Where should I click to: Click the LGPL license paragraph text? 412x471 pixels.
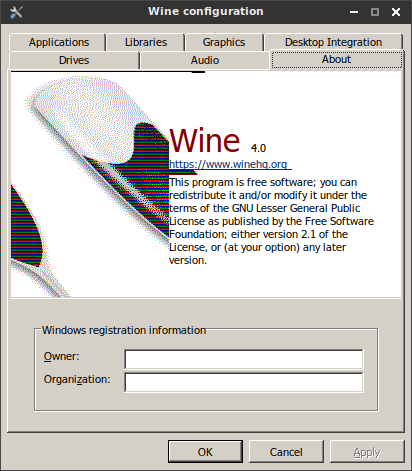[x=271, y=221]
